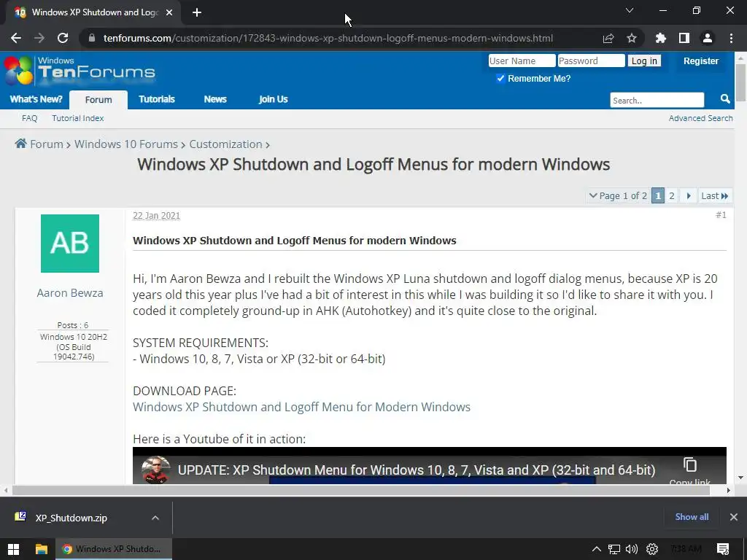
Task: Click the YouTube video title
Action: [x=417, y=470]
